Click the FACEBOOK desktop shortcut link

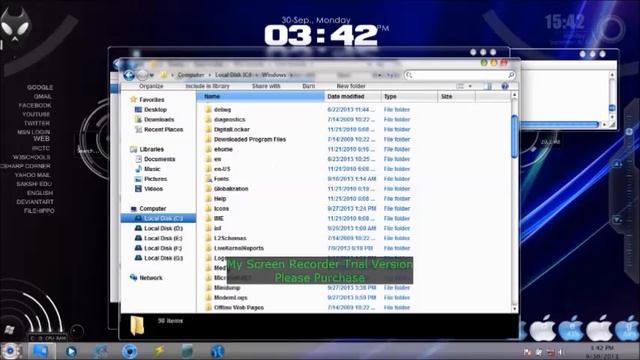pos(35,105)
